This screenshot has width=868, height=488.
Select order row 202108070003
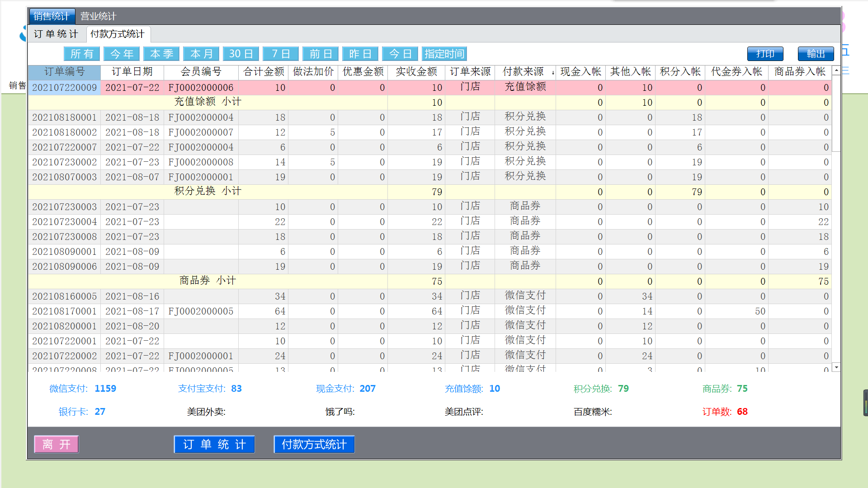coord(429,177)
